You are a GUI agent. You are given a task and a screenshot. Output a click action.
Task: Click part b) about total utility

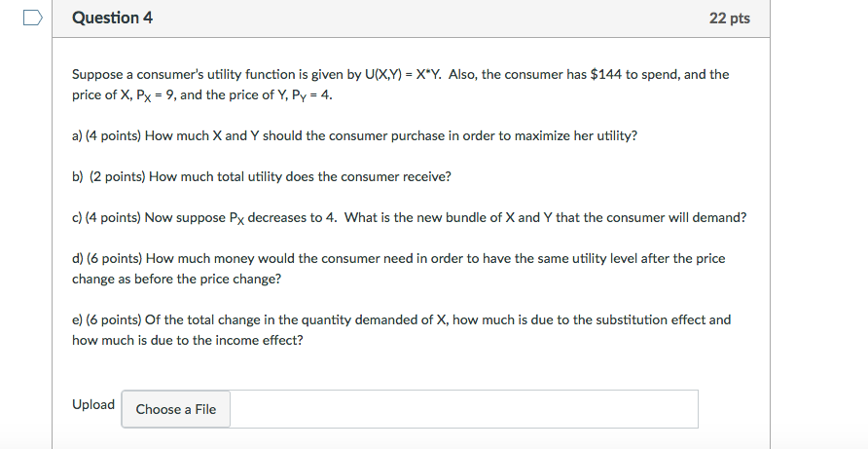coord(262,176)
